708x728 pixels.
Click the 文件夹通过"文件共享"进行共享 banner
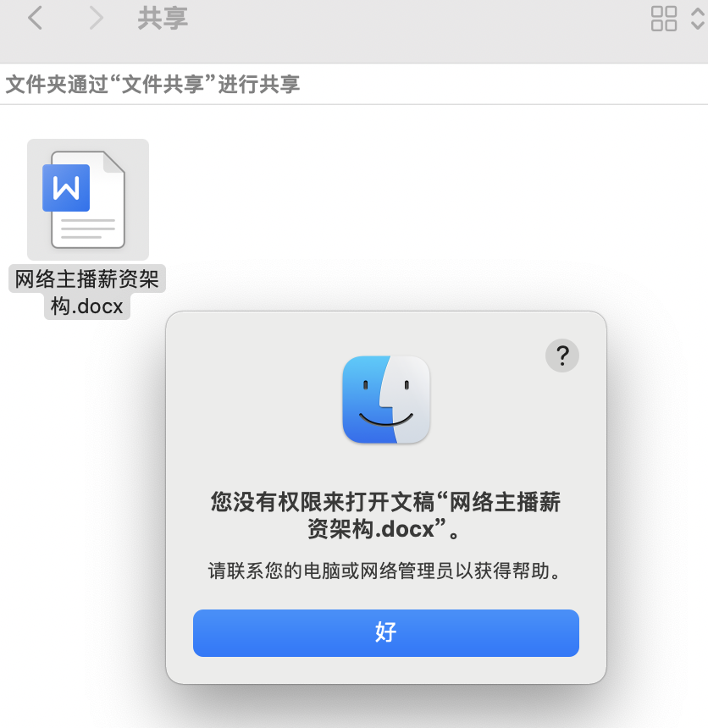152,84
